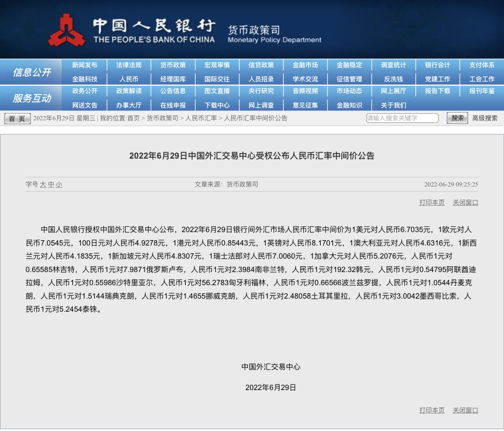Go to 网上展厅 page
Screen dimensions: 504x431
tap(393, 91)
